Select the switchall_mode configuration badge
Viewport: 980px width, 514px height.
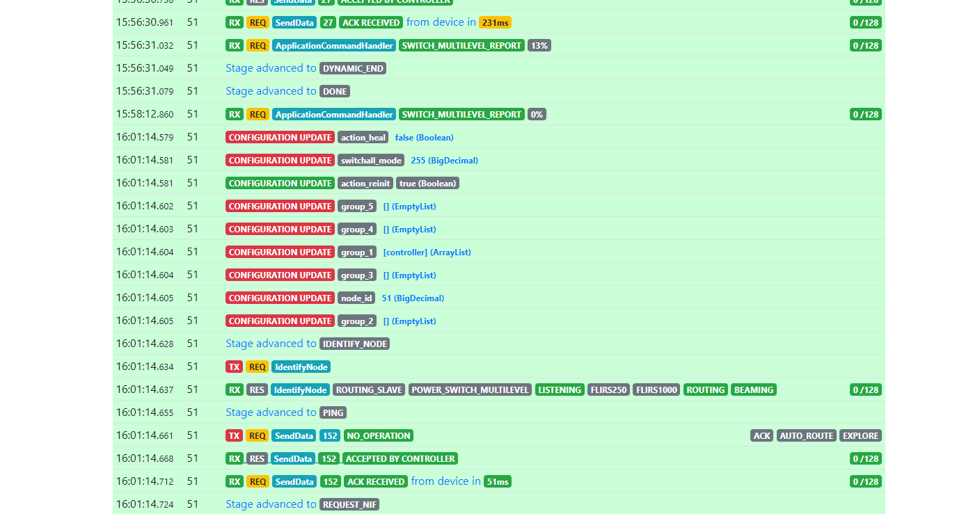[371, 161]
